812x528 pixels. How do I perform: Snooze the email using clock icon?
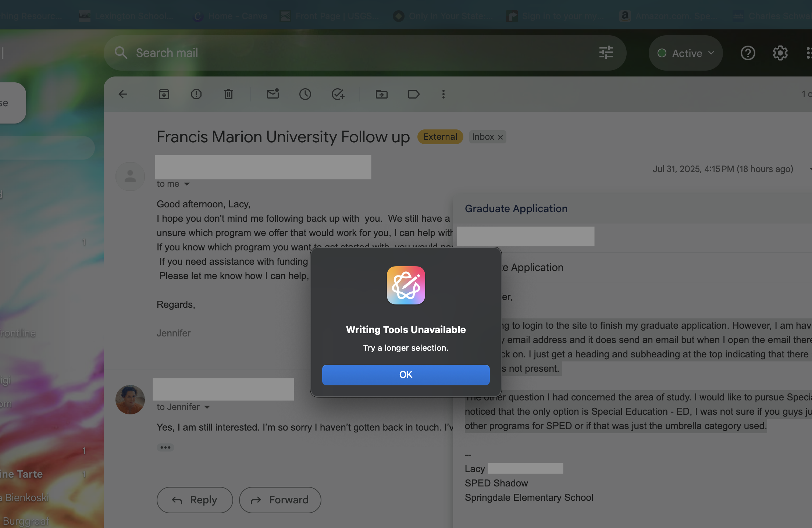tap(305, 94)
